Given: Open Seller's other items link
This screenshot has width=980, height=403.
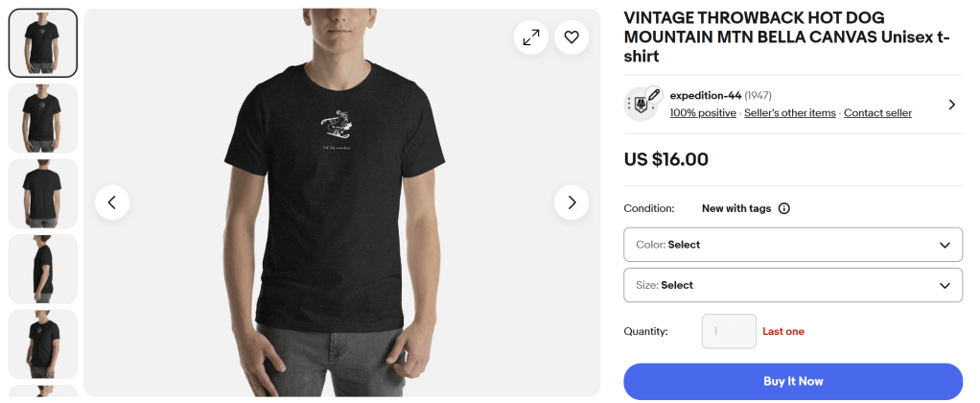Looking at the screenshot, I should coord(789,113).
